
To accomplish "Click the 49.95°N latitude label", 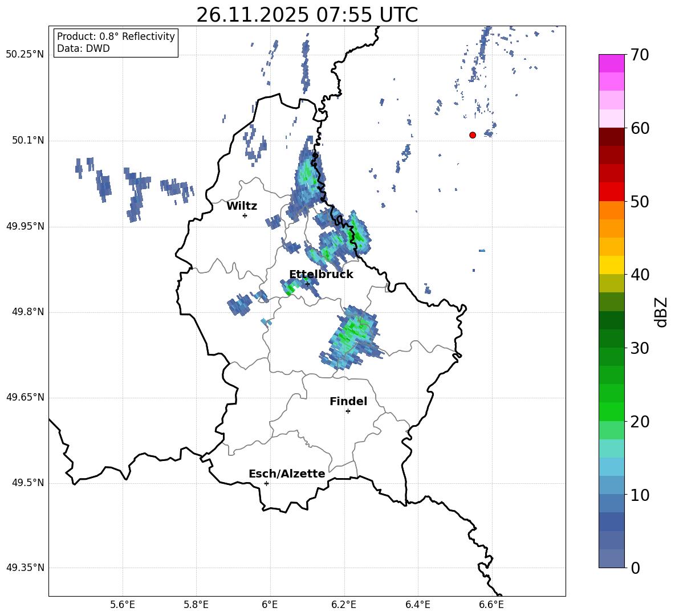I will point(25,226).
